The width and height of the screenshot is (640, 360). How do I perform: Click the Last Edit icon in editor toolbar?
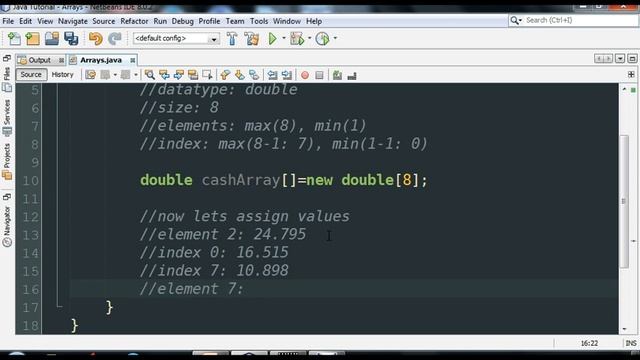click(91, 75)
